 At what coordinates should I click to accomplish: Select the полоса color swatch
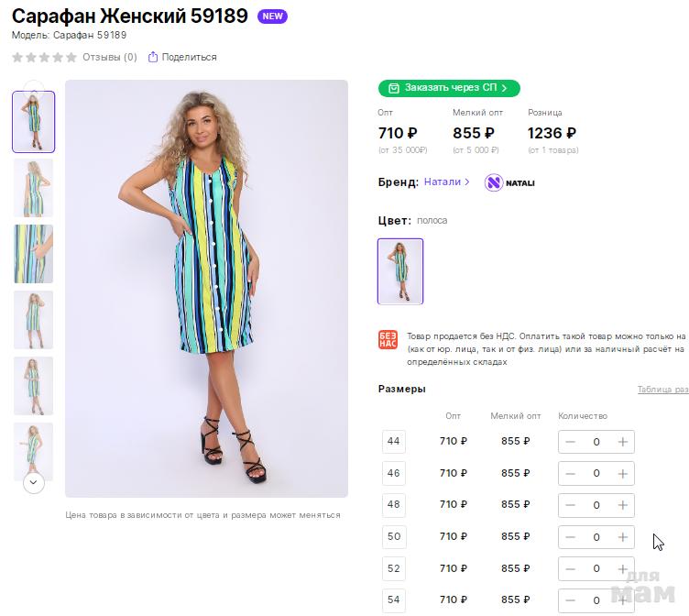[400, 271]
